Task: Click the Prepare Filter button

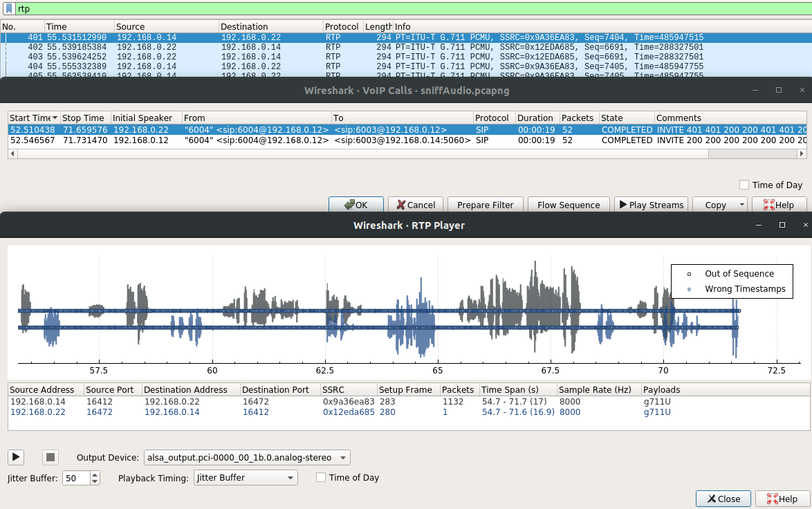Action: (x=485, y=205)
